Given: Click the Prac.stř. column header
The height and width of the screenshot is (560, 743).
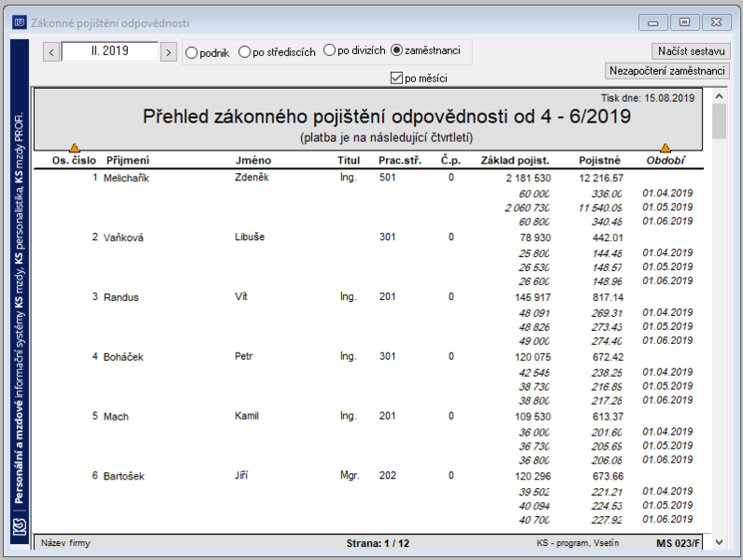Looking at the screenshot, I should (x=399, y=160).
